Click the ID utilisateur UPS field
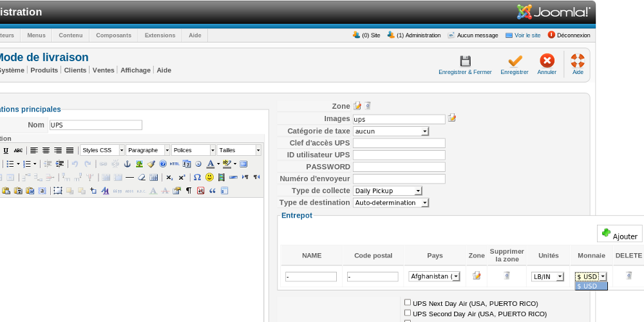This screenshot has height=322, width=644. tap(399, 155)
